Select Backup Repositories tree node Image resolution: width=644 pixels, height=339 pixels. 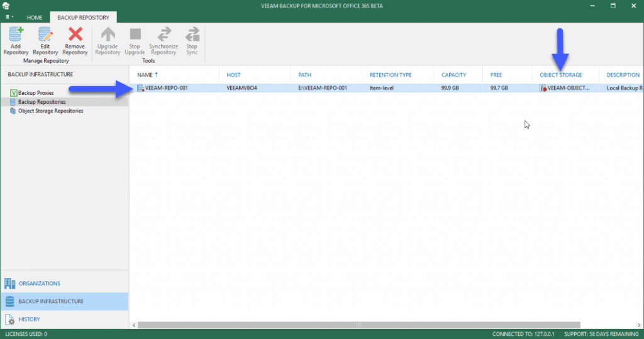(x=42, y=102)
